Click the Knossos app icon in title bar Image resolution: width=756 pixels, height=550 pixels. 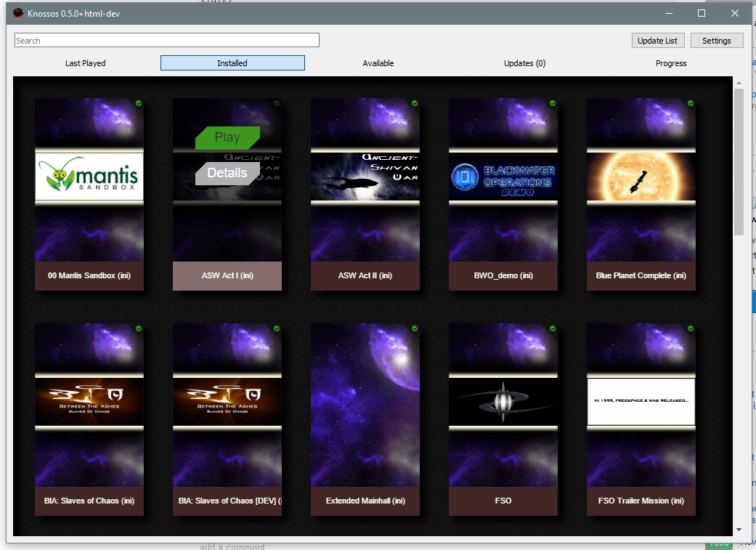(x=18, y=14)
